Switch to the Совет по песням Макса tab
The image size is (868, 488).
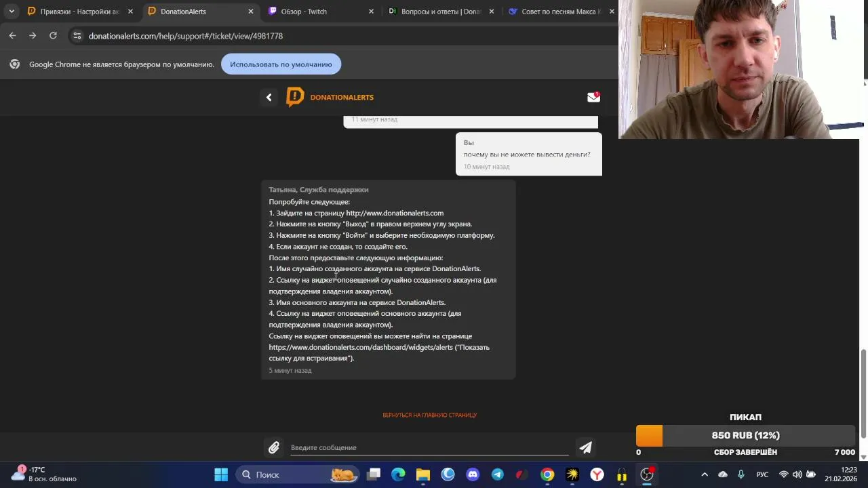pos(561,12)
